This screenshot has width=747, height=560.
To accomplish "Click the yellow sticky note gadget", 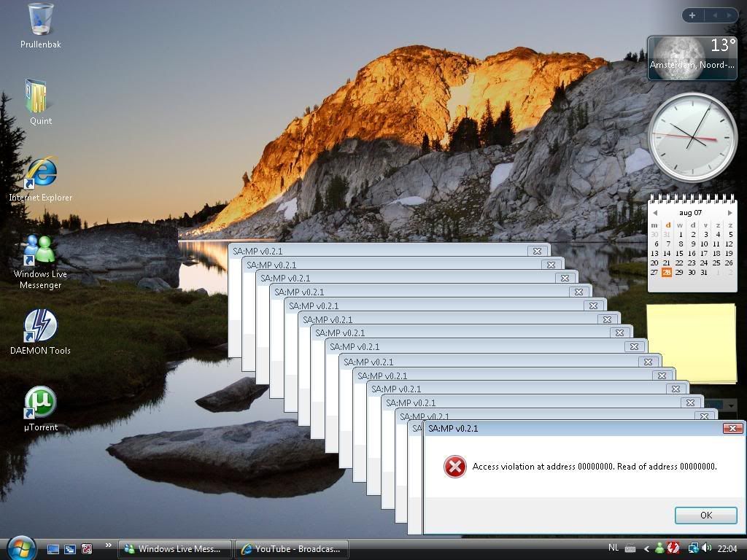I will [690, 343].
